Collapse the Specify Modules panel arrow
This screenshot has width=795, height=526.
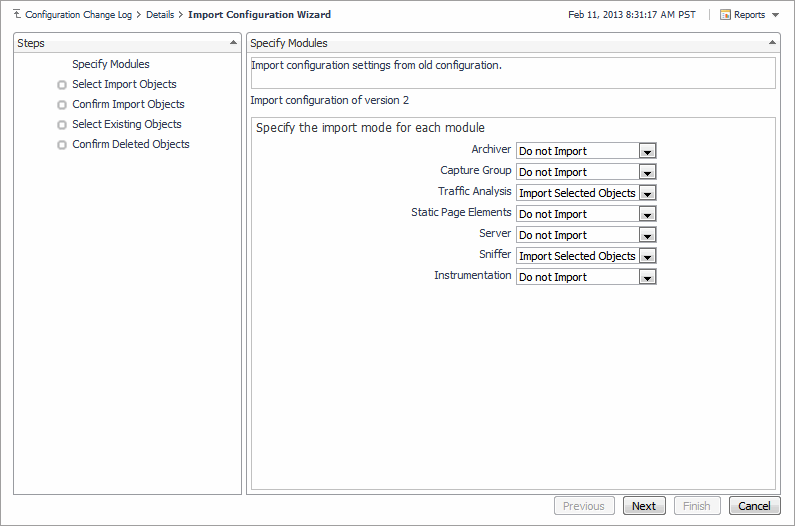(x=771, y=43)
